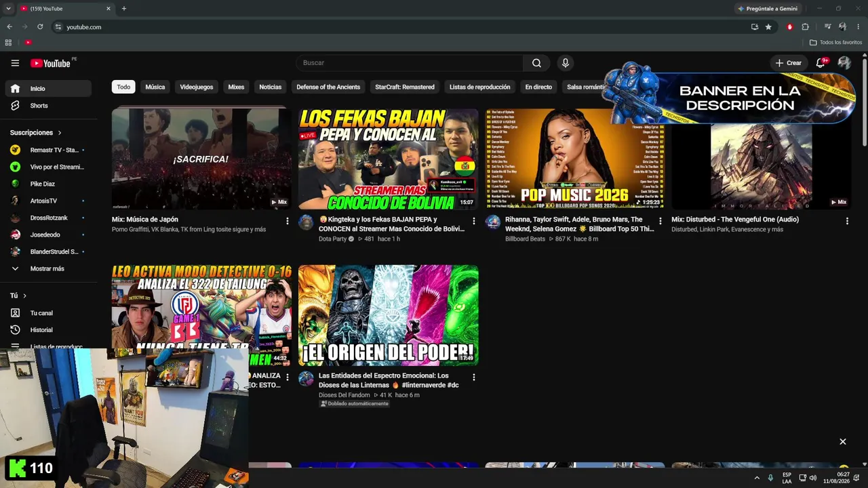Click Pregúntale a Gemini button
Image resolution: width=868 pixels, height=488 pixels.
tap(768, 9)
